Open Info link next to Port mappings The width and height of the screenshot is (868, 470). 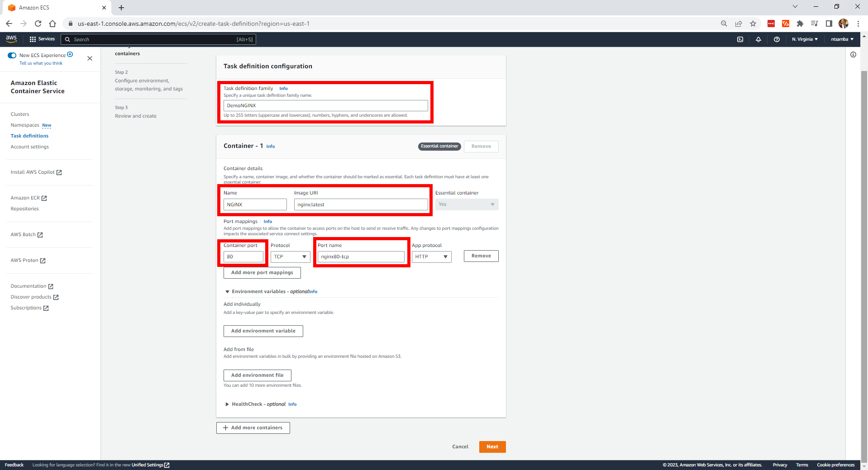coord(268,222)
